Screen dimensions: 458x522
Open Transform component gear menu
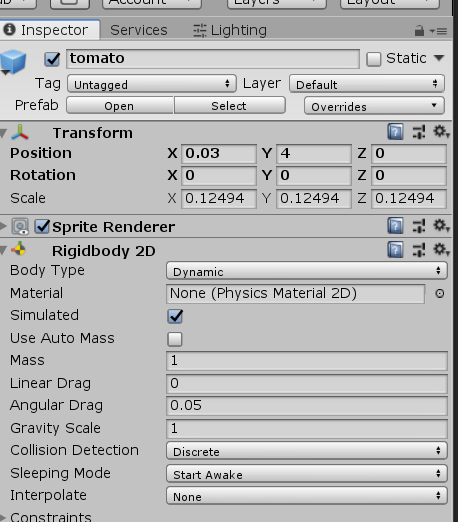tap(441, 132)
